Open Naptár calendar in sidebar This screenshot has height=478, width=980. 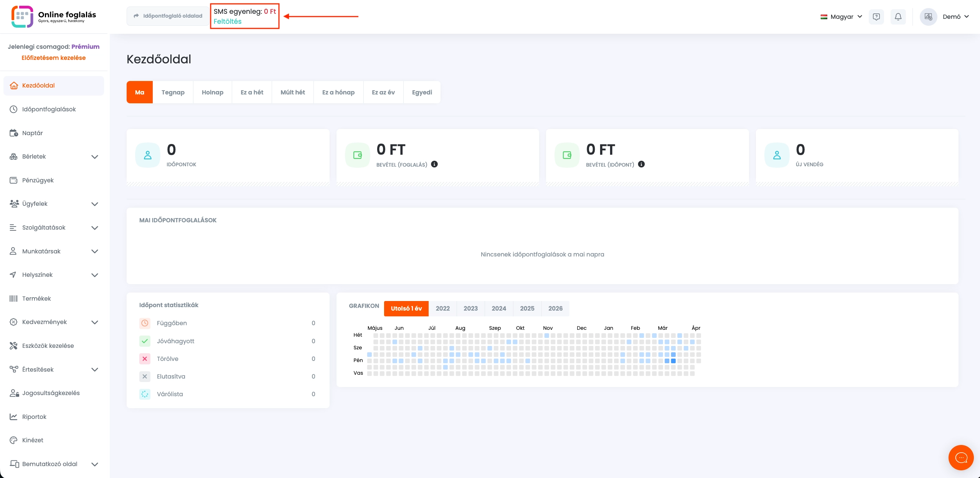click(x=33, y=133)
